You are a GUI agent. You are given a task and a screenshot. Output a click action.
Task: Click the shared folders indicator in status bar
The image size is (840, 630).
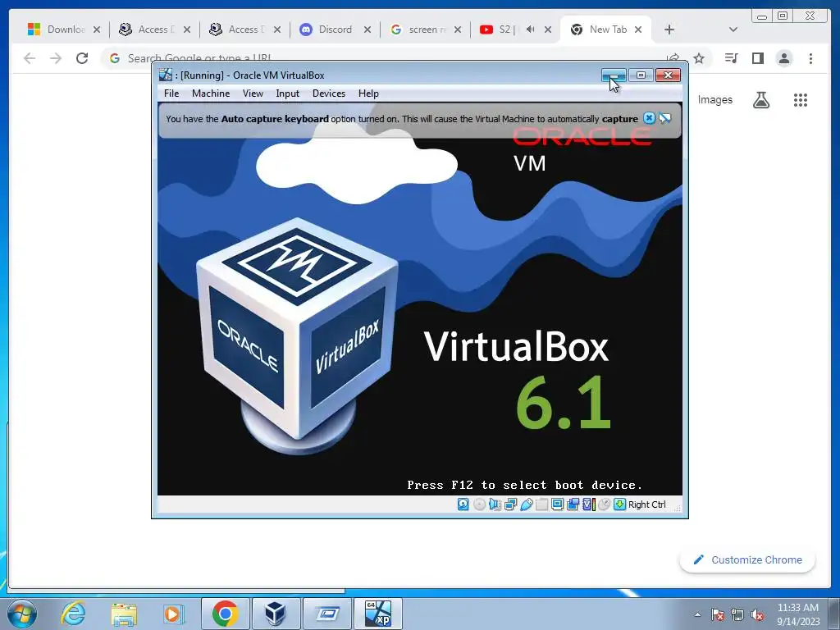(x=541, y=504)
